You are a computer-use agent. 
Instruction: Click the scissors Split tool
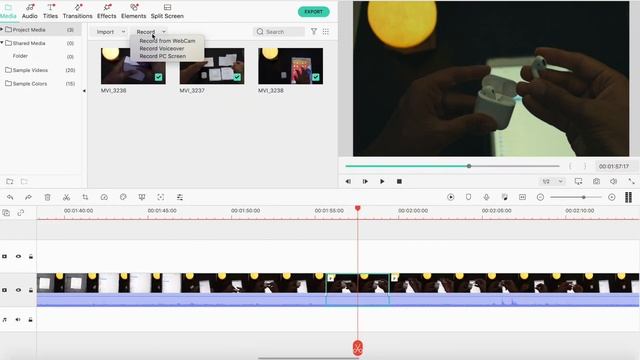click(67, 197)
